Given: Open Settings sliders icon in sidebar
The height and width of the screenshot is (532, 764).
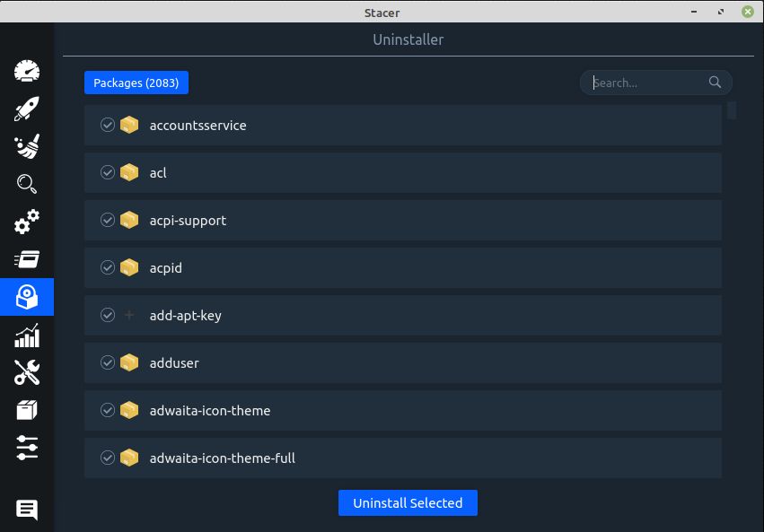Looking at the screenshot, I should point(27,448).
